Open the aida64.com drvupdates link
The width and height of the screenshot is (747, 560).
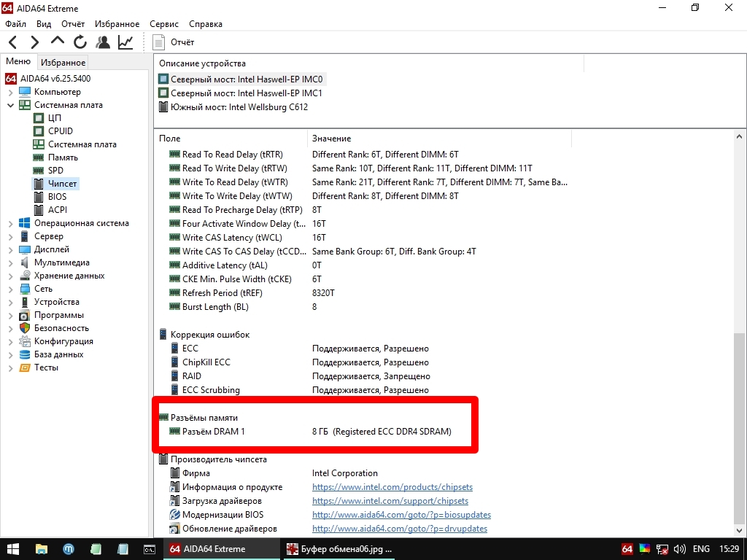click(x=399, y=529)
